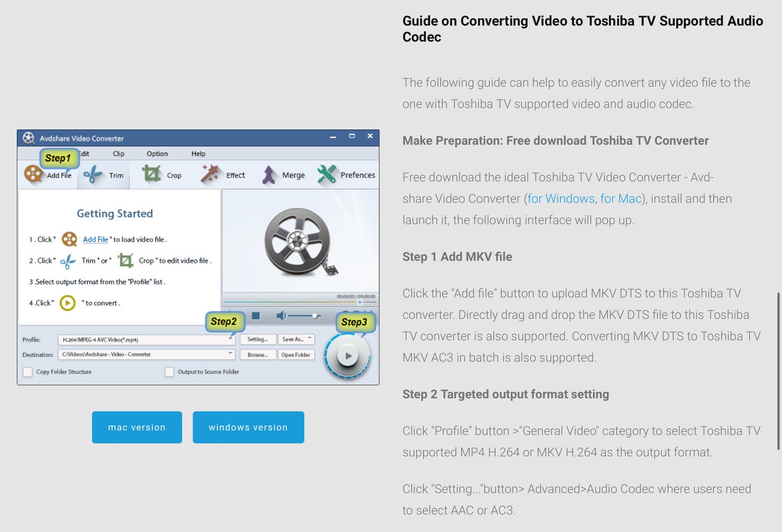
Task: Open the Option menu
Action: (157, 154)
